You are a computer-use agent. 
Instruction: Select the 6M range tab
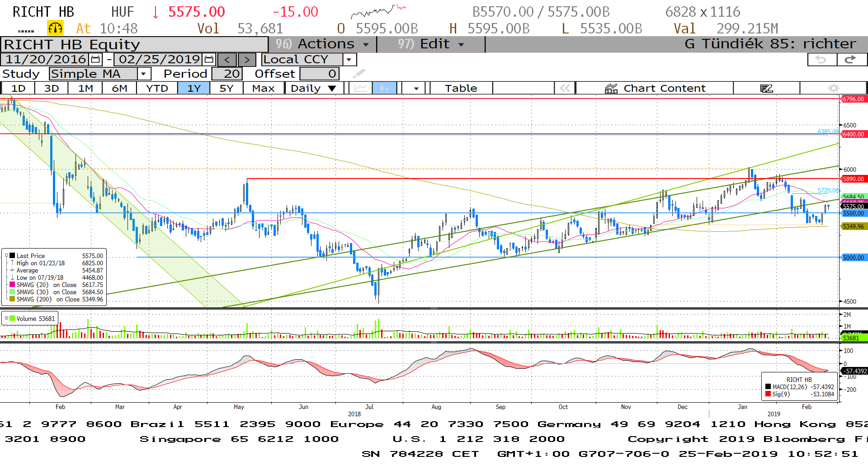(120, 88)
